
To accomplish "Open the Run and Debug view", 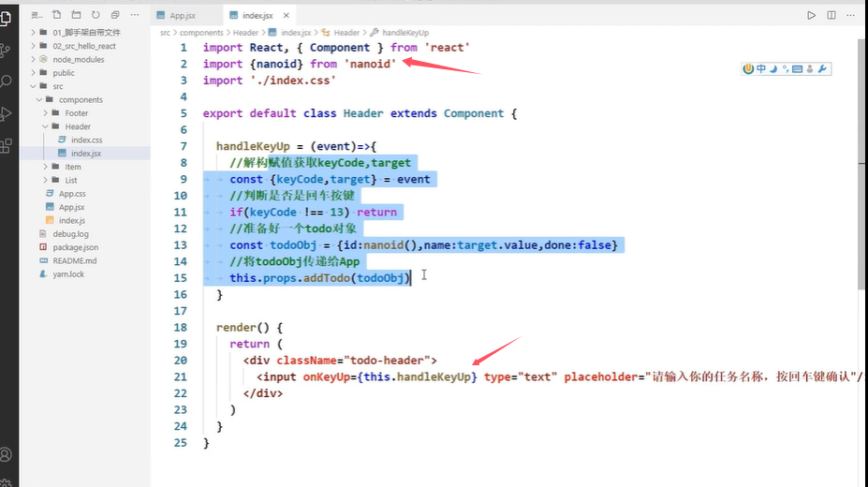I will click(x=6, y=114).
